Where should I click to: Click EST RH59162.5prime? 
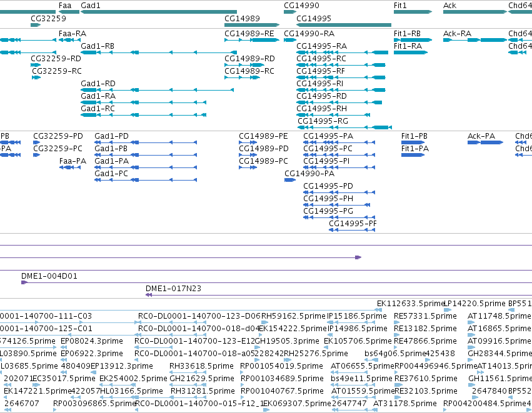pos(293,316)
